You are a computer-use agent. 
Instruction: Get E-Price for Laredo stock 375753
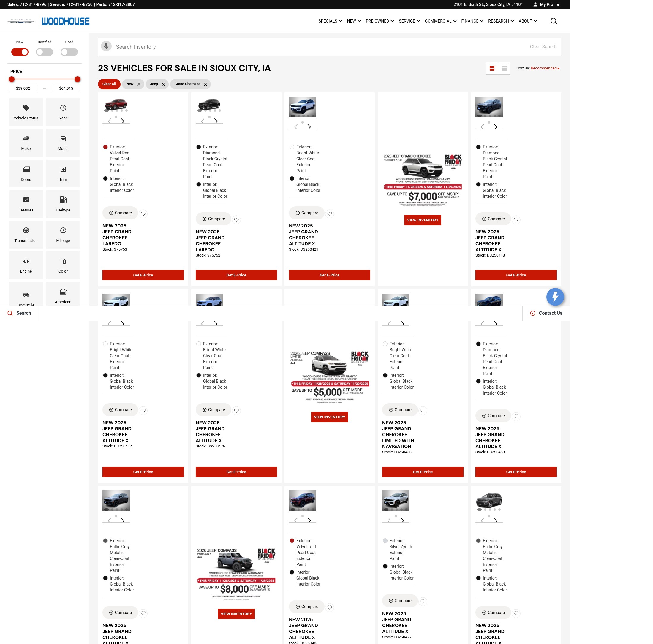click(143, 275)
